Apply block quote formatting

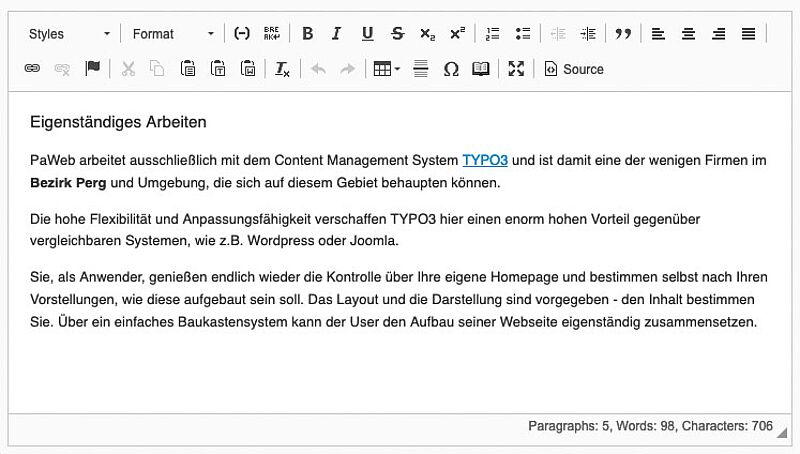pyautogui.click(x=623, y=34)
